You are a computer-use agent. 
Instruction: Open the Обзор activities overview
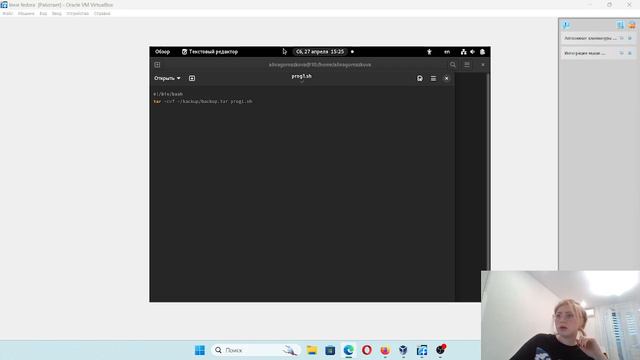point(162,52)
